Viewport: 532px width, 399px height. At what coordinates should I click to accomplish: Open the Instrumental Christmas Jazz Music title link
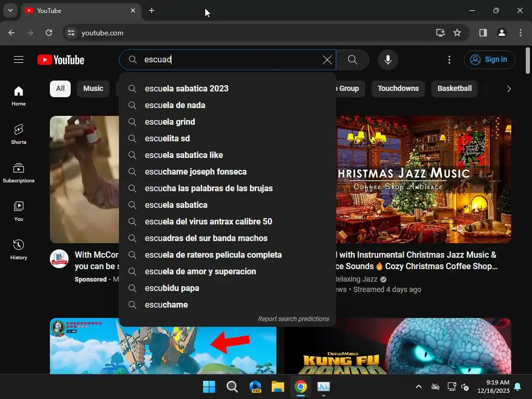pos(417,261)
